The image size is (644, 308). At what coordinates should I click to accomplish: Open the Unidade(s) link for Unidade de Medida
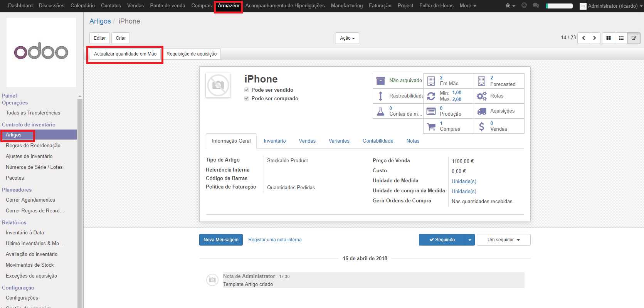pos(464,181)
